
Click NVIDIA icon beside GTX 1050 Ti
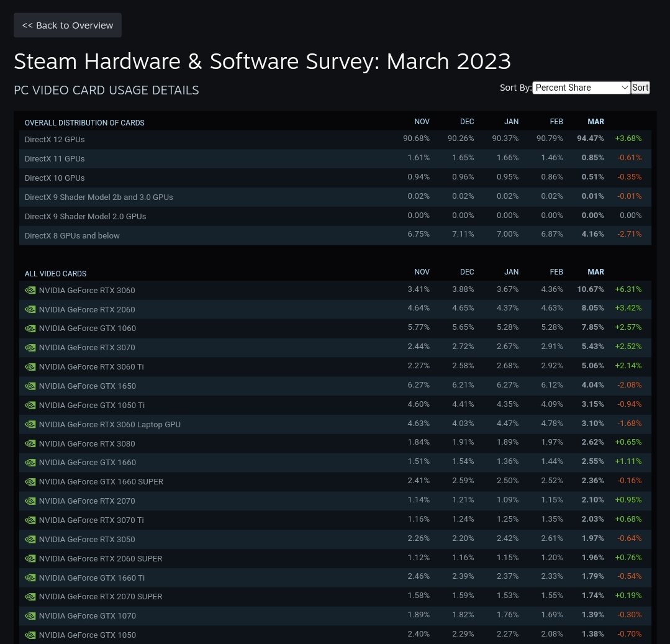click(x=30, y=405)
